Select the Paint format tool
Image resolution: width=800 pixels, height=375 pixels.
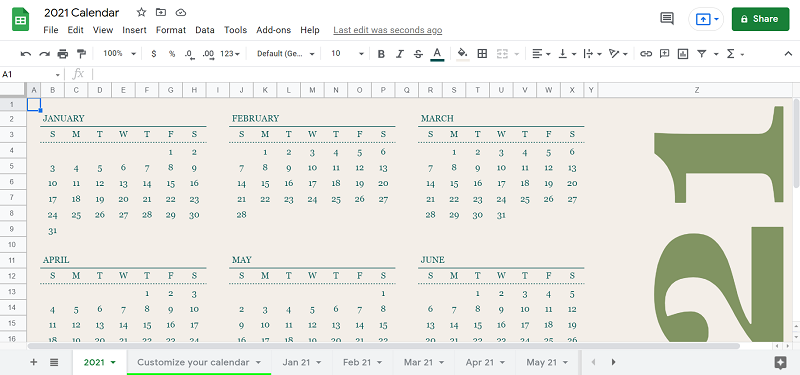81,54
